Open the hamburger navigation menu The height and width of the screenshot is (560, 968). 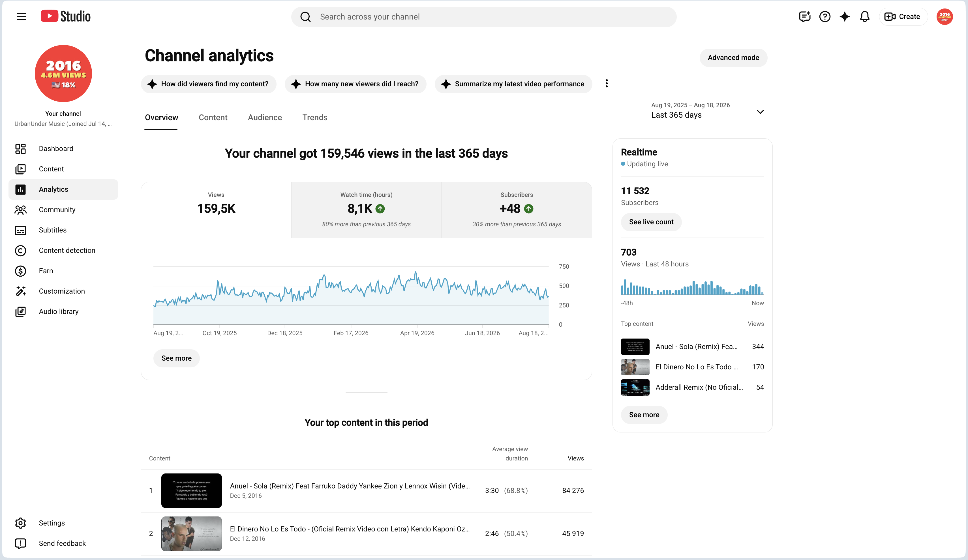pyautogui.click(x=21, y=16)
